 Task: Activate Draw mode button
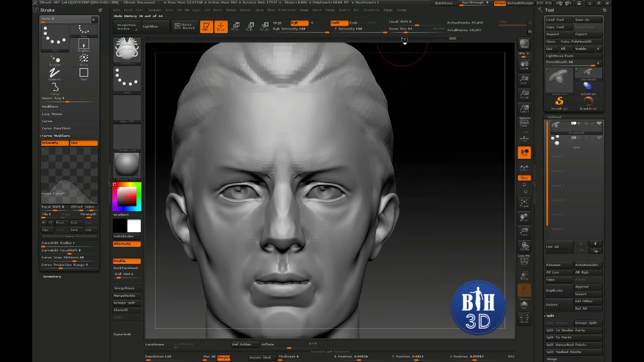(220, 27)
